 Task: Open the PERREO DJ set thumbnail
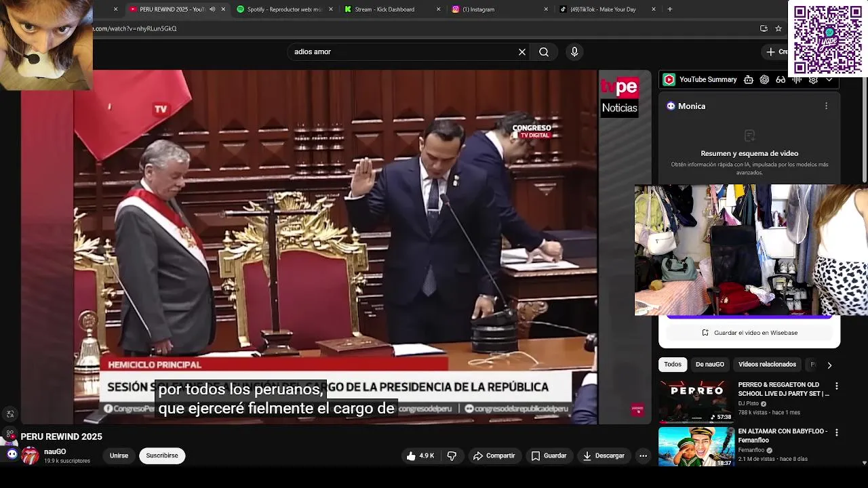click(x=696, y=401)
